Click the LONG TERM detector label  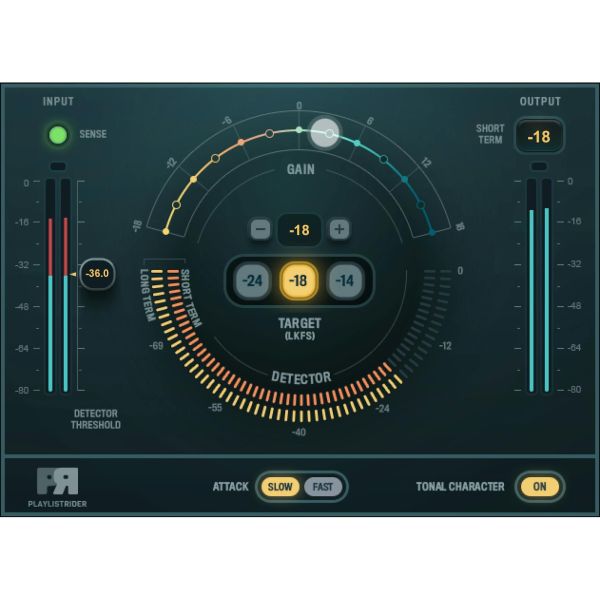tap(147, 295)
